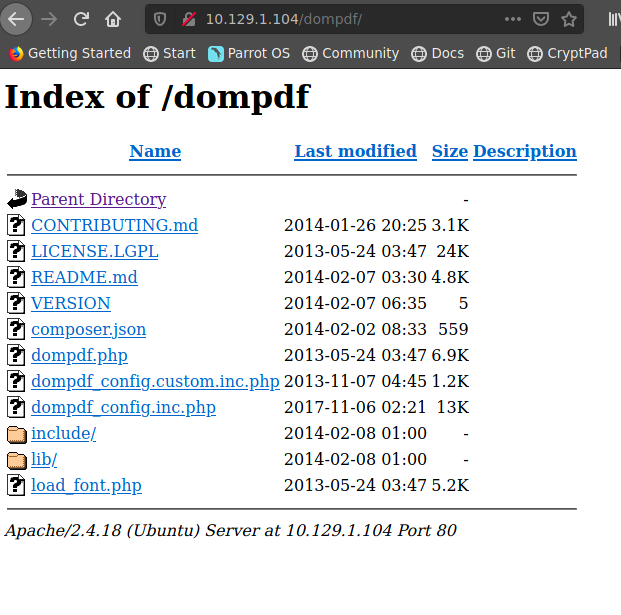Save page to Pocket icon
This screenshot has height=615, width=621.
coord(541,19)
